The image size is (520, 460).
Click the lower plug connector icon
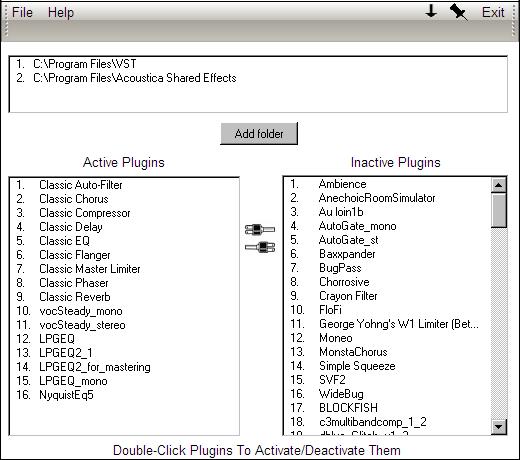click(260, 247)
